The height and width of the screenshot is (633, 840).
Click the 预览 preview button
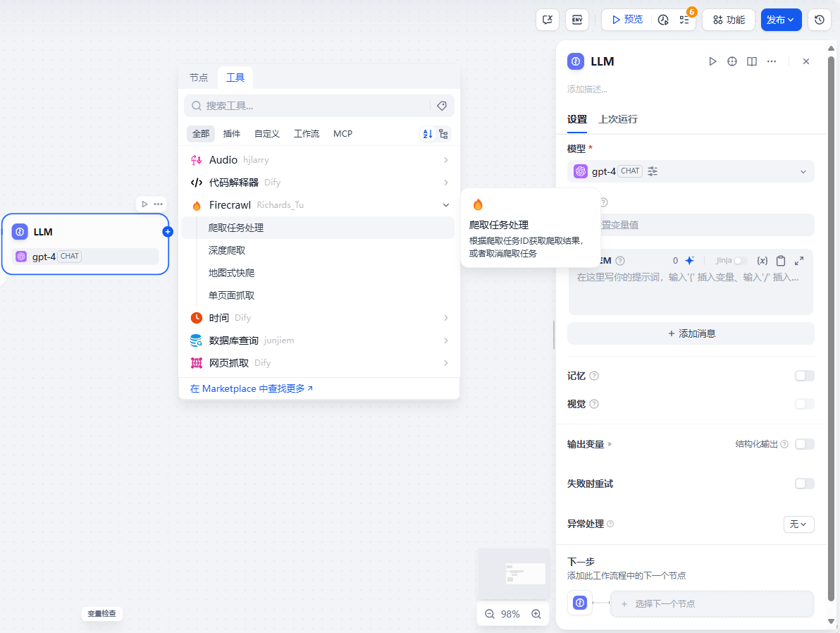click(x=626, y=20)
